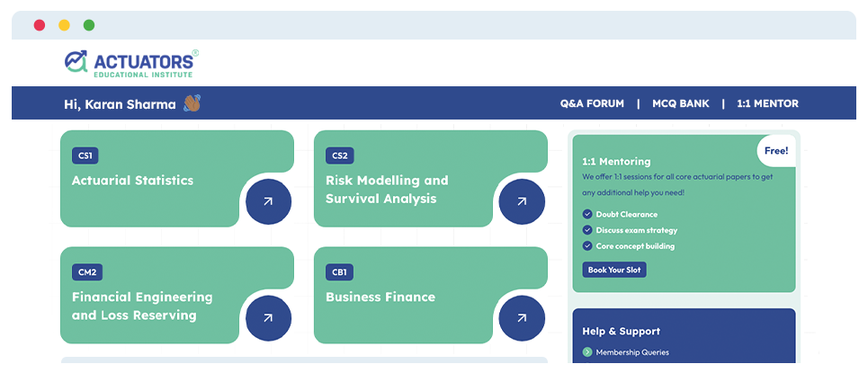Click the Membership Queries chevron icon

coord(587,352)
